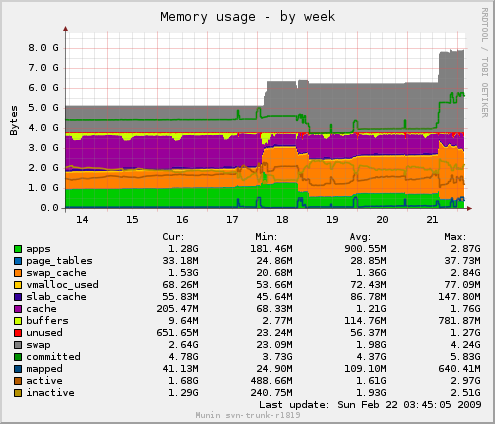Click the inactive legend label

pos(50,393)
